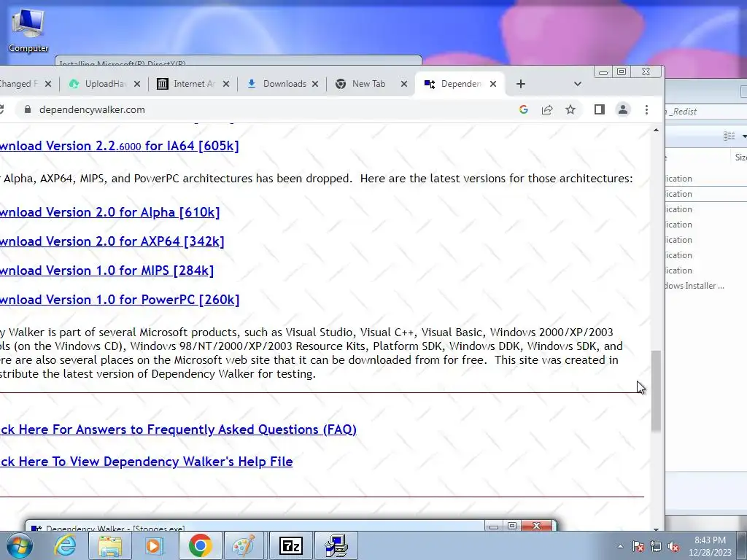
Task: Share this page using the share icon
Action: 547,109
